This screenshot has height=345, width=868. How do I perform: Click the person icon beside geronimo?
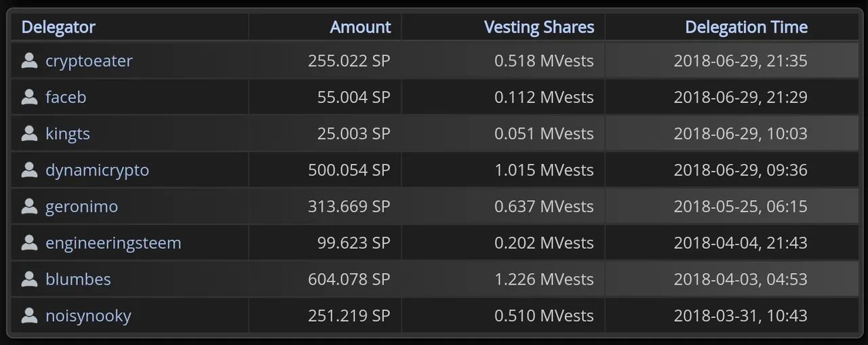coord(29,206)
